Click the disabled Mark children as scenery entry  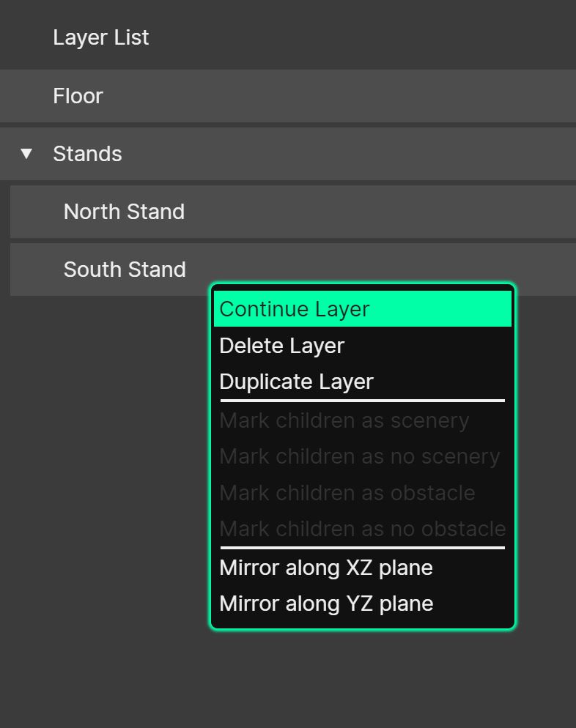click(344, 420)
